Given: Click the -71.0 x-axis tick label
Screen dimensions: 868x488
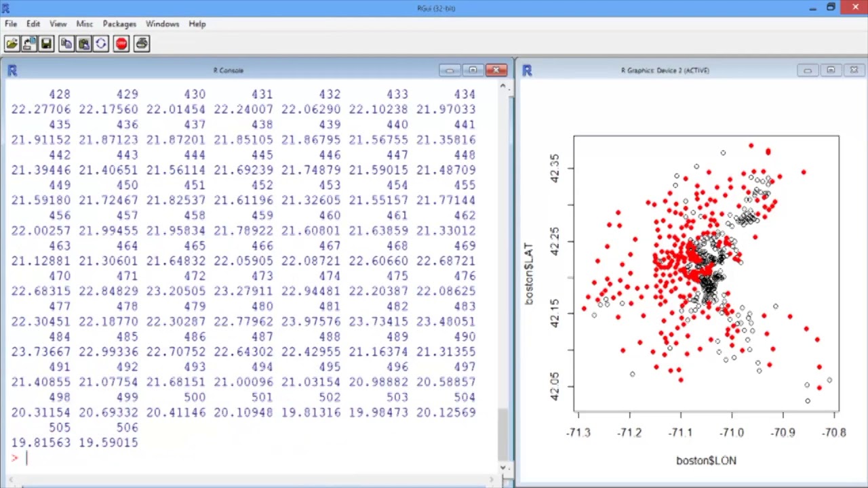Looking at the screenshot, I should tap(732, 432).
